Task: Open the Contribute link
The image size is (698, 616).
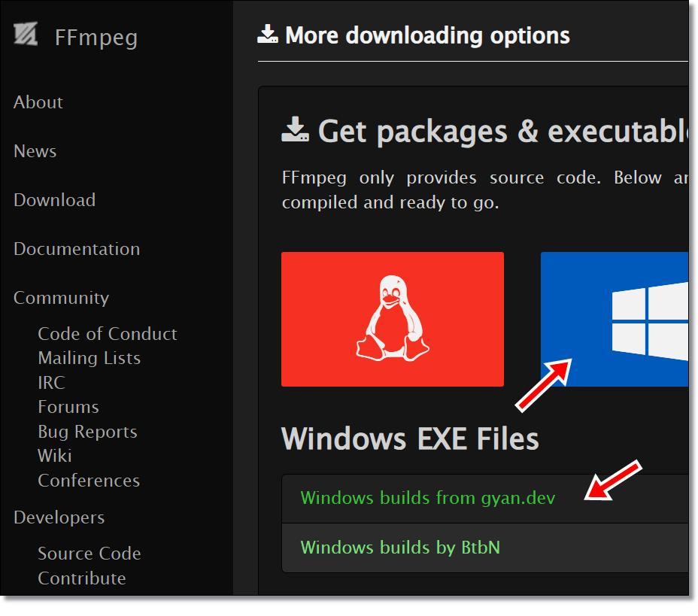Action: click(x=82, y=578)
